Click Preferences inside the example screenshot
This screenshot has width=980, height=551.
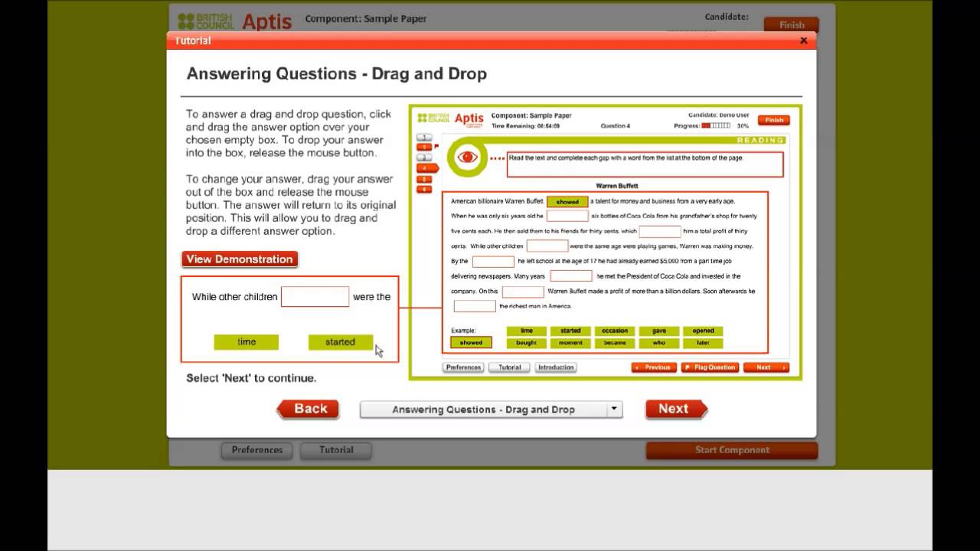click(463, 367)
